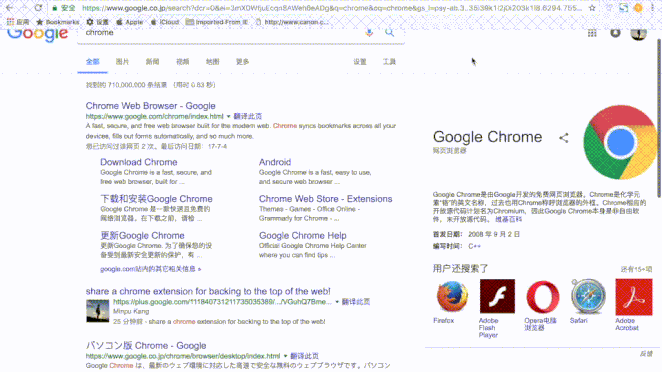
Task: Open Adobe Flash Player related search icon
Action: [x=497, y=296]
